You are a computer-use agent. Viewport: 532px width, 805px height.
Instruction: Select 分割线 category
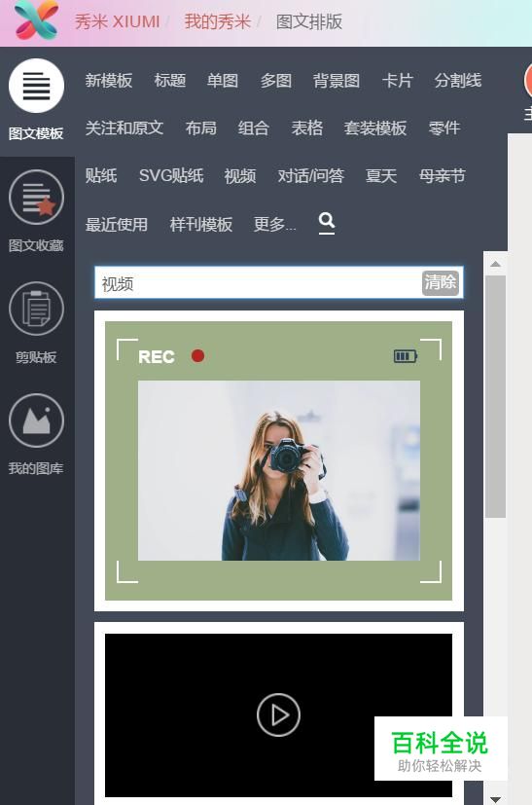[458, 80]
